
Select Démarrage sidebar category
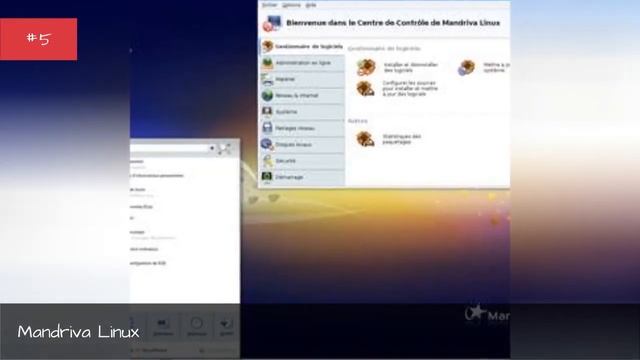302,177
